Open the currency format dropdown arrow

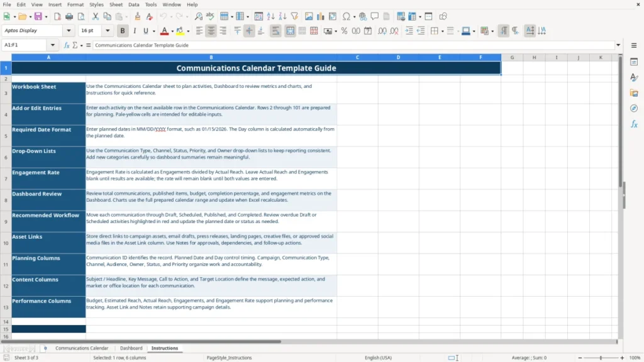click(336, 31)
